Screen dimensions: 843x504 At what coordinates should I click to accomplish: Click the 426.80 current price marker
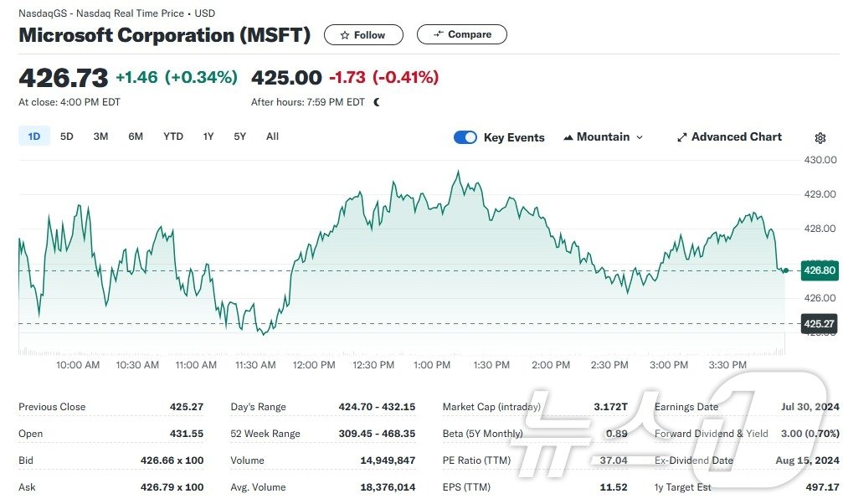819,270
